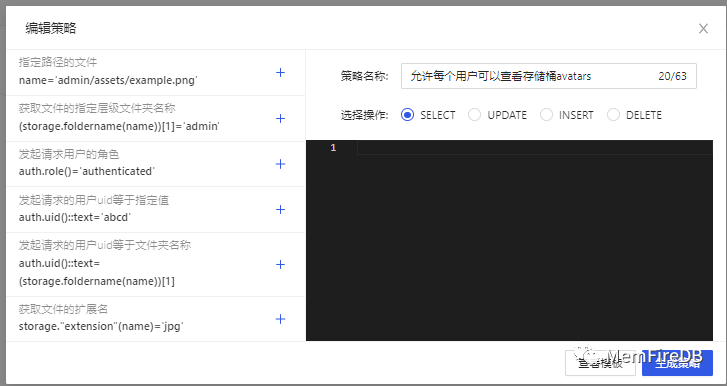Select the DELETE operation radio button
Screen dimensions: 727x386
(x=613, y=115)
